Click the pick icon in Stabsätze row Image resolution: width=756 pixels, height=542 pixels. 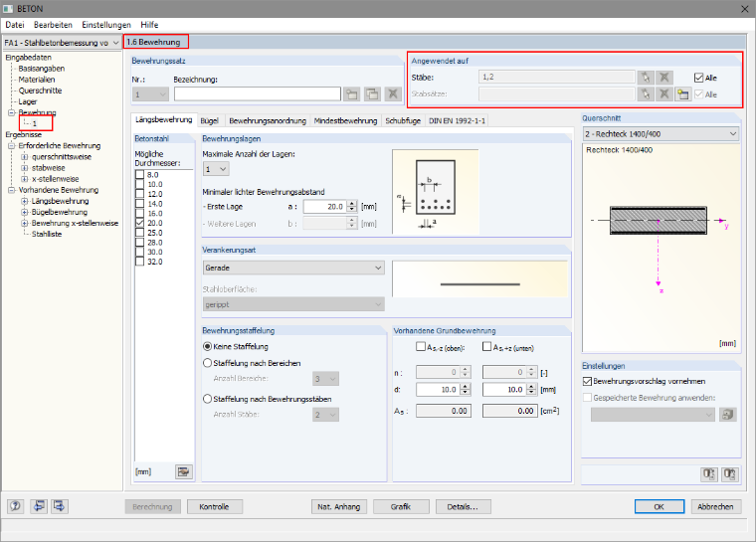coord(646,94)
